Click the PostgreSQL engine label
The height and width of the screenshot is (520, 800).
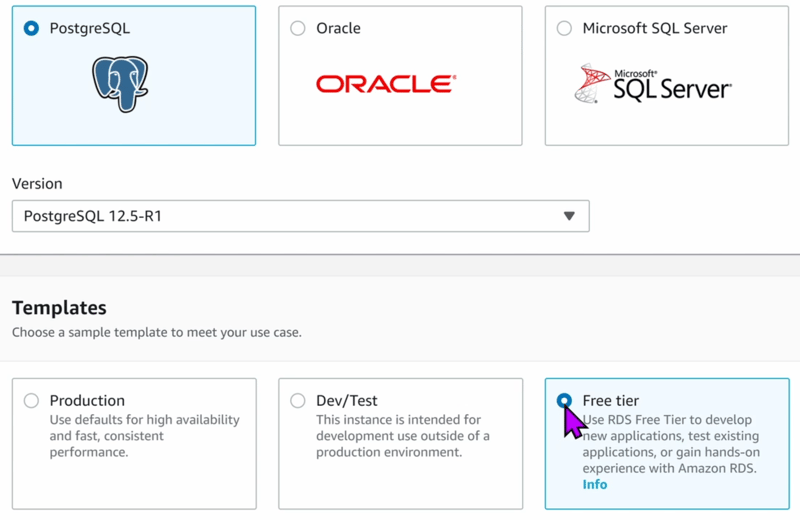(90, 29)
